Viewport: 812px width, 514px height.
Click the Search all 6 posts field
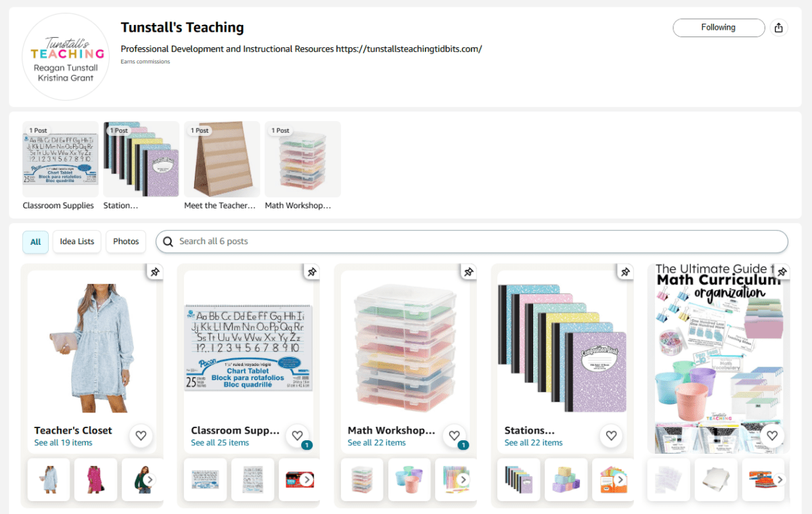coord(472,241)
